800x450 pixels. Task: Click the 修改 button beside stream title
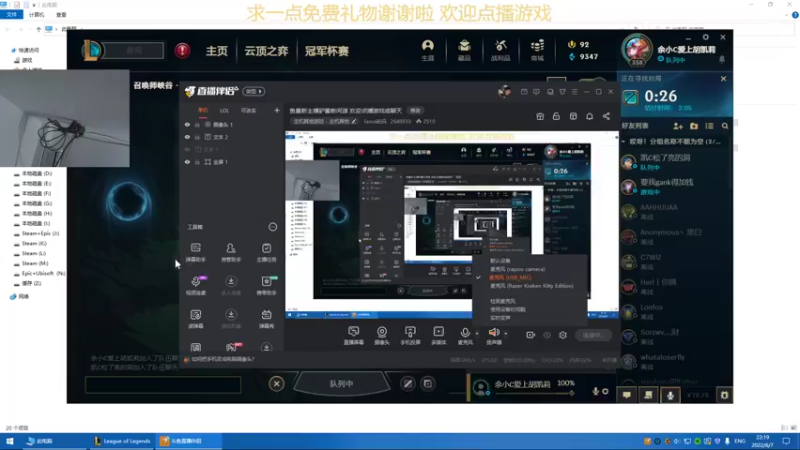coord(415,110)
